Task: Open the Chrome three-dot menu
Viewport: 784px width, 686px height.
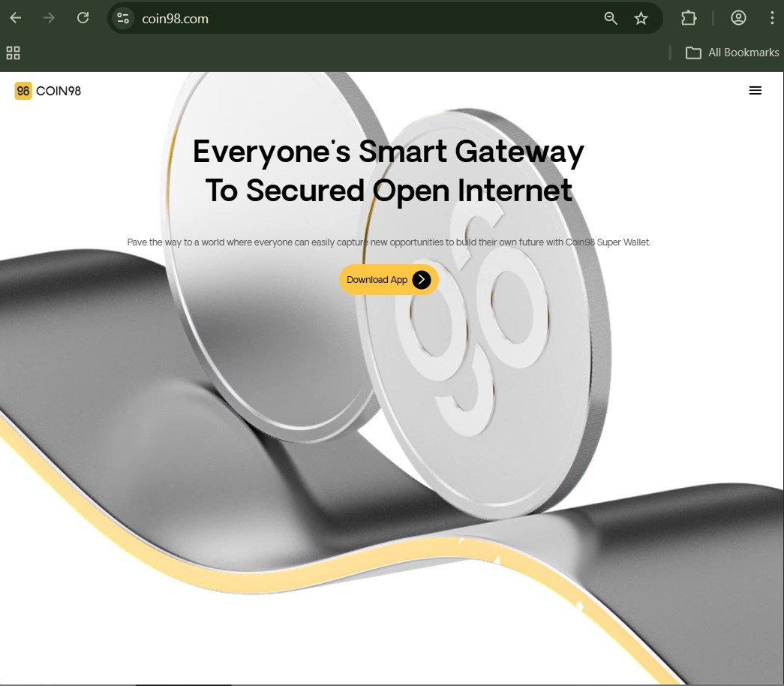Action: coord(772,17)
